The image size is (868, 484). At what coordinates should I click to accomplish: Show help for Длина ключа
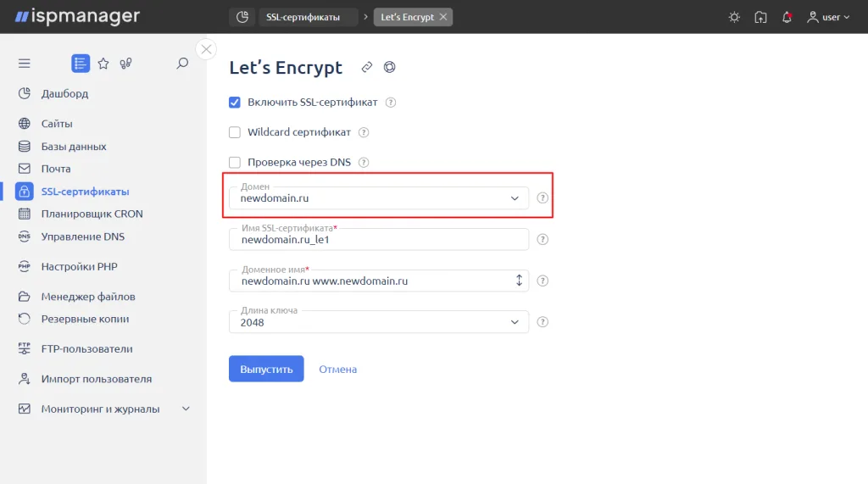pyautogui.click(x=542, y=322)
